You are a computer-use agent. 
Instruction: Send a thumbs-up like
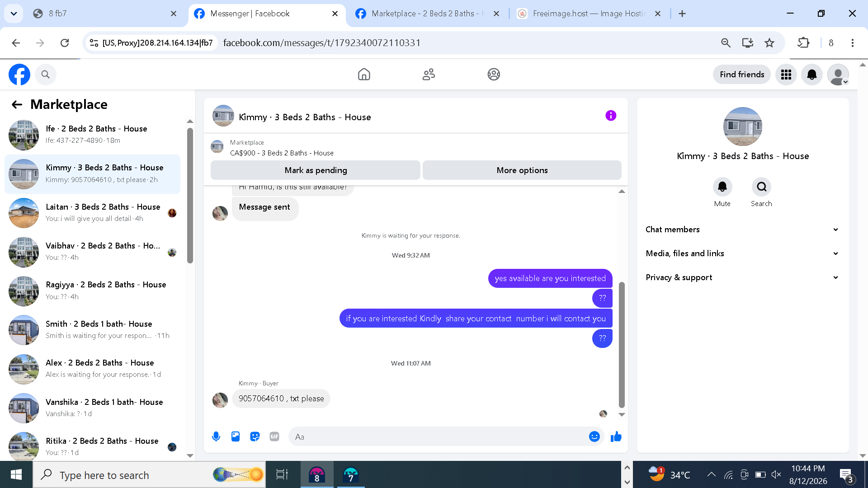(616, 436)
